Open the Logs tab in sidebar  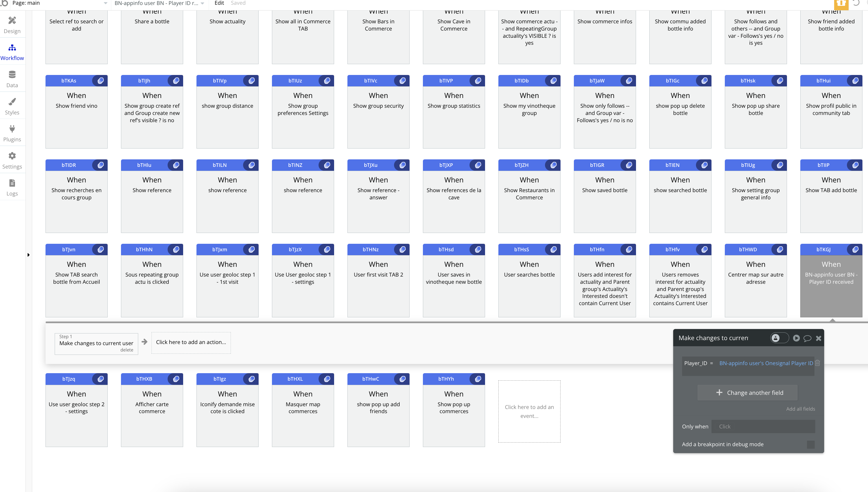(x=12, y=187)
